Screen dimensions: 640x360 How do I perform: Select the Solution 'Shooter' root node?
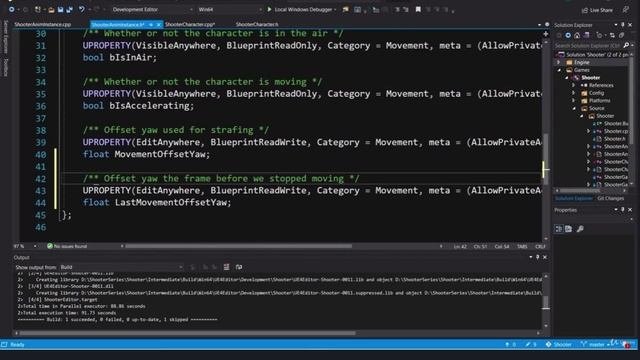click(x=594, y=54)
